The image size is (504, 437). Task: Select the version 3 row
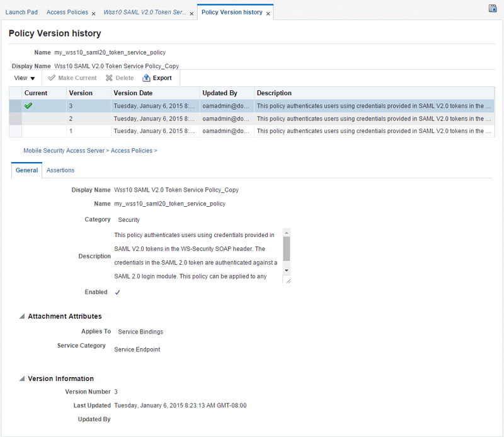pyautogui.click(x=251, y=106)
